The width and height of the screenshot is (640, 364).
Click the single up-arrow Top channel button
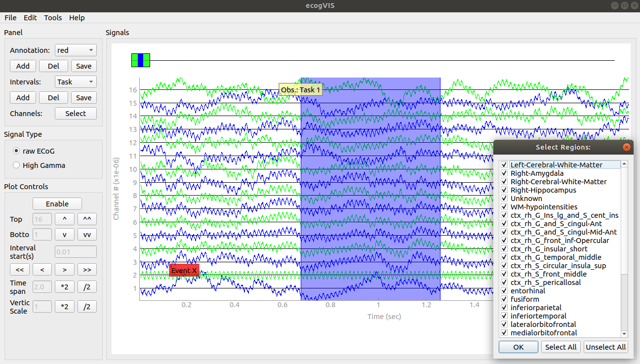click(x=64, y=219)
